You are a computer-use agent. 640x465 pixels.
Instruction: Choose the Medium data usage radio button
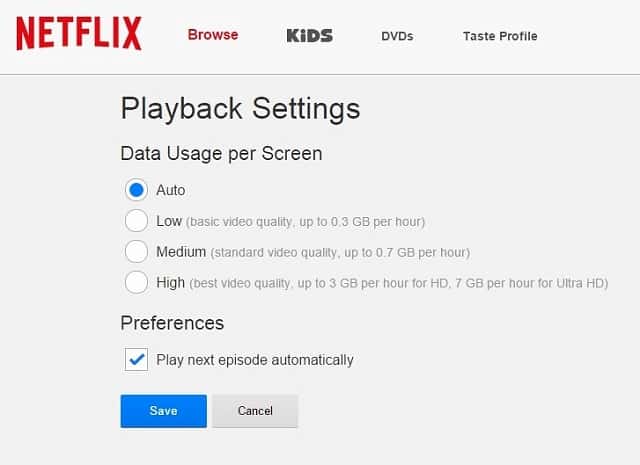click(137, 252)
